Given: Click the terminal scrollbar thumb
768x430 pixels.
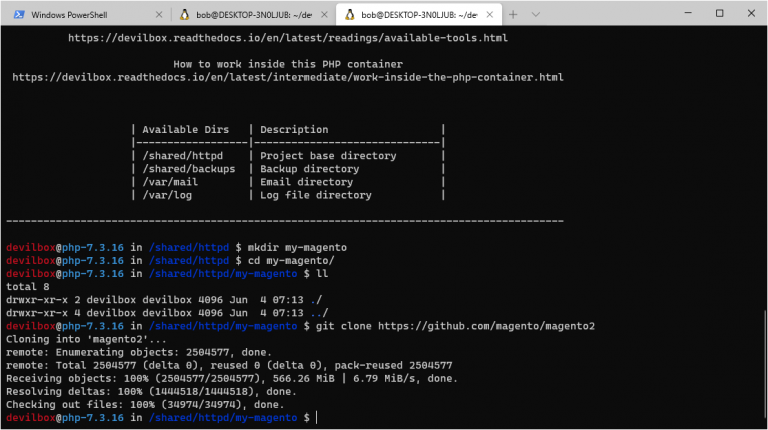Looking at the screenshot, I should point(763,360).
